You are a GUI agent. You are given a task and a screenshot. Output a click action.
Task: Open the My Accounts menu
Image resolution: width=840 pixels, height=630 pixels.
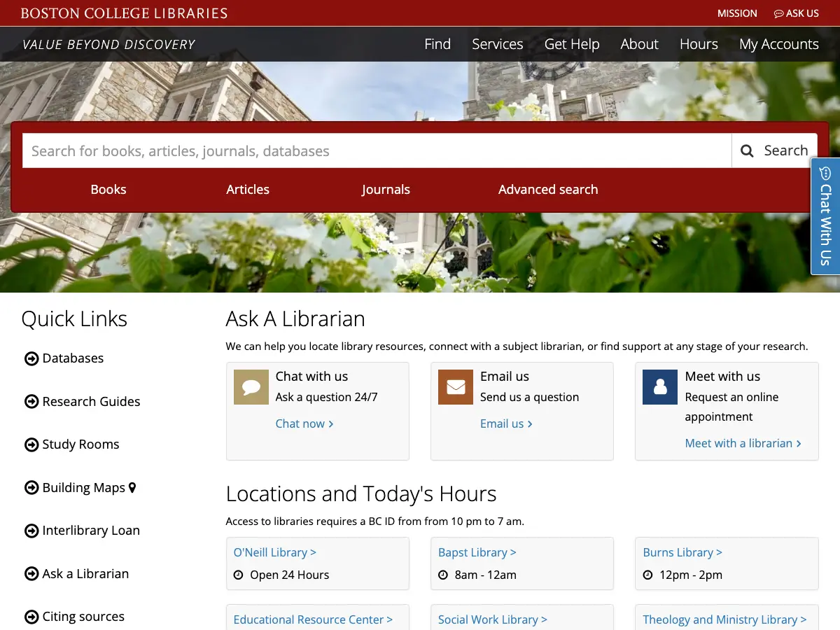click(779, 44)
